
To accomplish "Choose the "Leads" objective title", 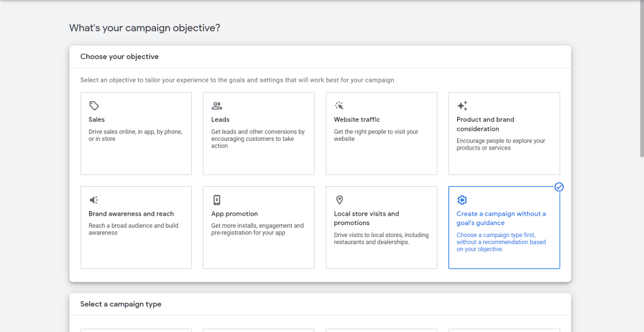I will coord(220,119).
